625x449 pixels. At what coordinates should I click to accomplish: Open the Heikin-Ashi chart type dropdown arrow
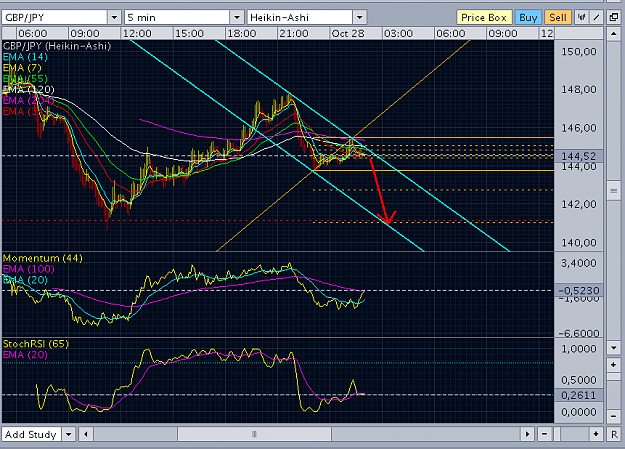point(360,17)
